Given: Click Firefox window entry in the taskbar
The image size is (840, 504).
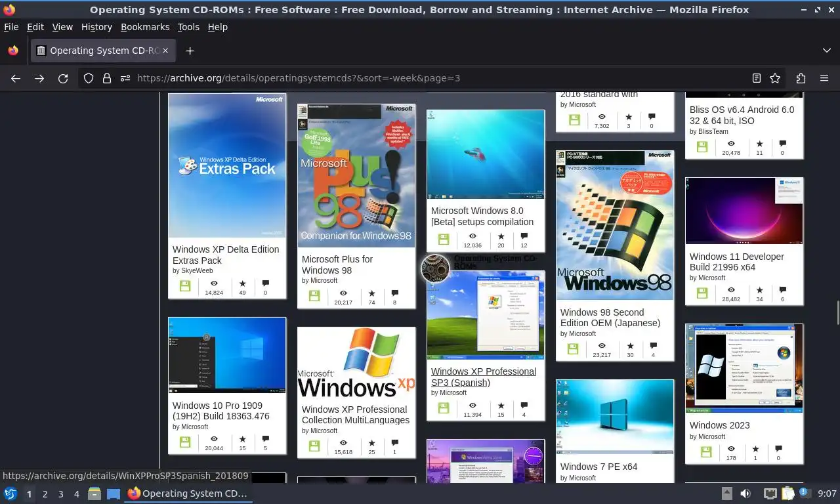Looking at the screenshot, I should tap(188, 493).
